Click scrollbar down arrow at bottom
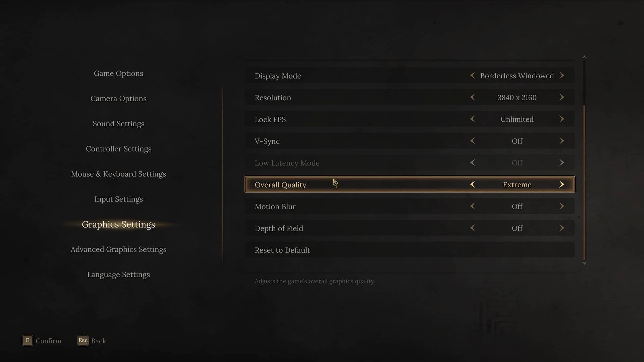 [x=584, y=263]
